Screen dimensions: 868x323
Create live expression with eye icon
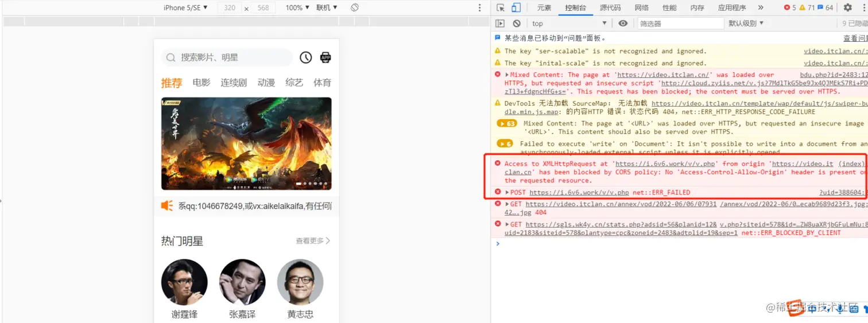tap(623, 24)
